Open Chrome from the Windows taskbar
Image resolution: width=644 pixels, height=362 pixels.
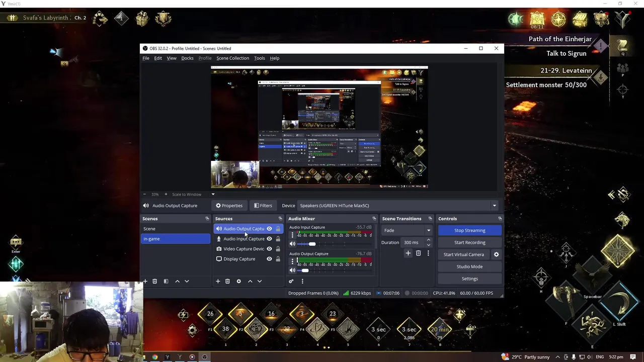point(155,357)
